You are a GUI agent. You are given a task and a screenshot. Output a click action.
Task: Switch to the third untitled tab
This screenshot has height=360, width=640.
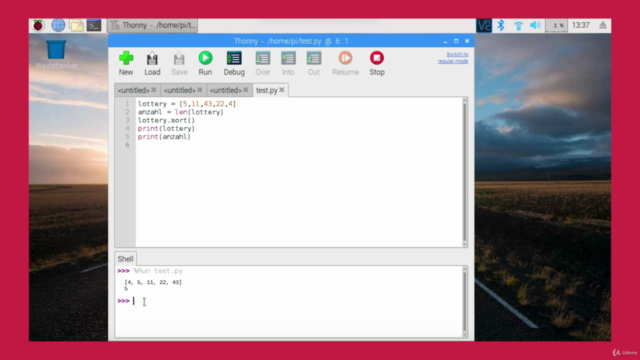(x=226, y=90)
